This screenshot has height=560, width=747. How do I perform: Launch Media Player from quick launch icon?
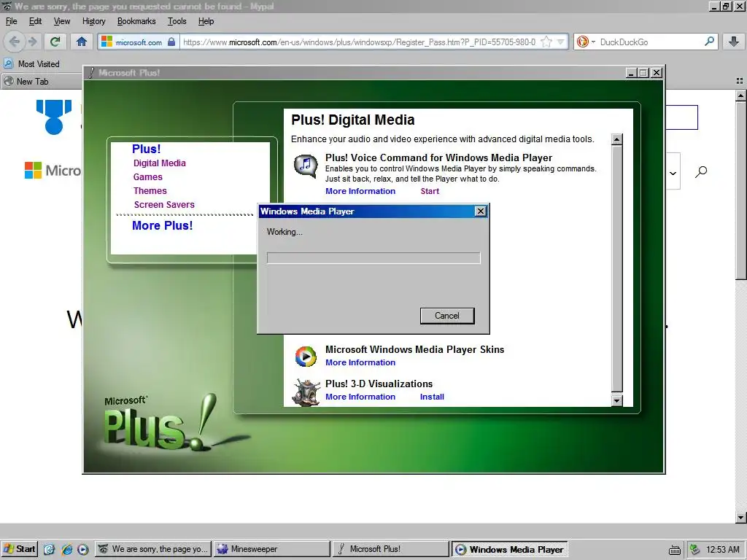coord(83,549)
